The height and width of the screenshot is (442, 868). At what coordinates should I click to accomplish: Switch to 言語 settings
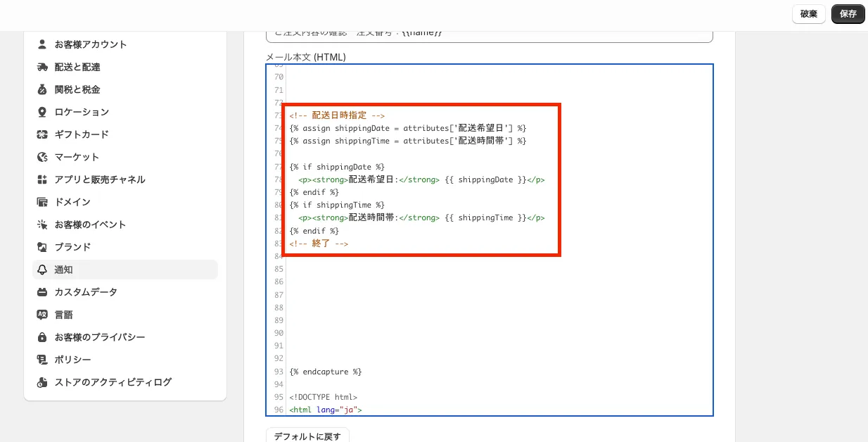click(x=125, y=315)
